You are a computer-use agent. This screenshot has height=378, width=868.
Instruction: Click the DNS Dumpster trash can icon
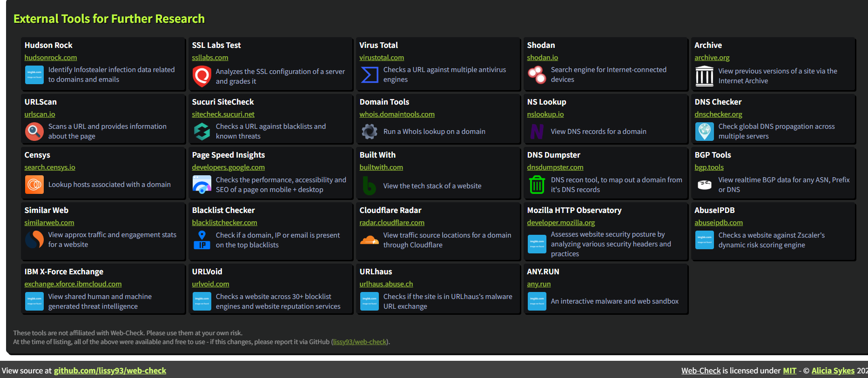[x=537, y=185]
